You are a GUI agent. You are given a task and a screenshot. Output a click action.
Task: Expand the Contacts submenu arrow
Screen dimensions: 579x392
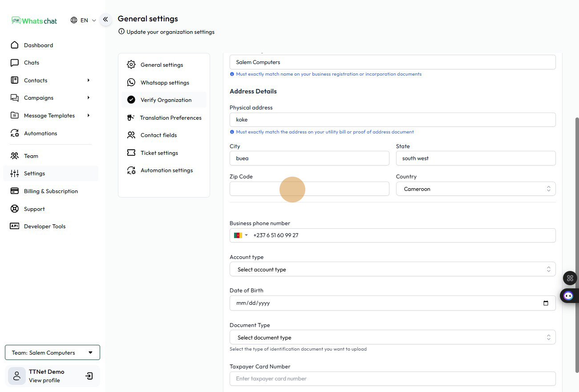pyautogui.click(x=88, y=81)
